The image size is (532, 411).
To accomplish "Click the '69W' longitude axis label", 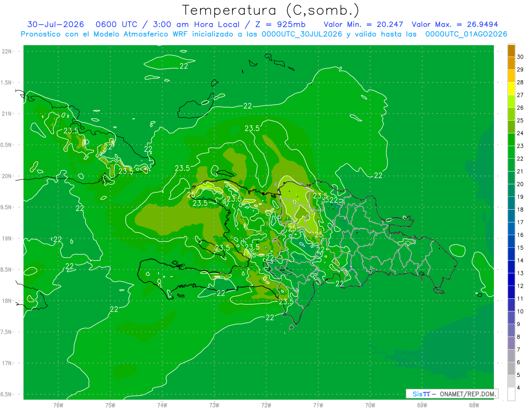I will pyautogui.click(x=422, y=405).
